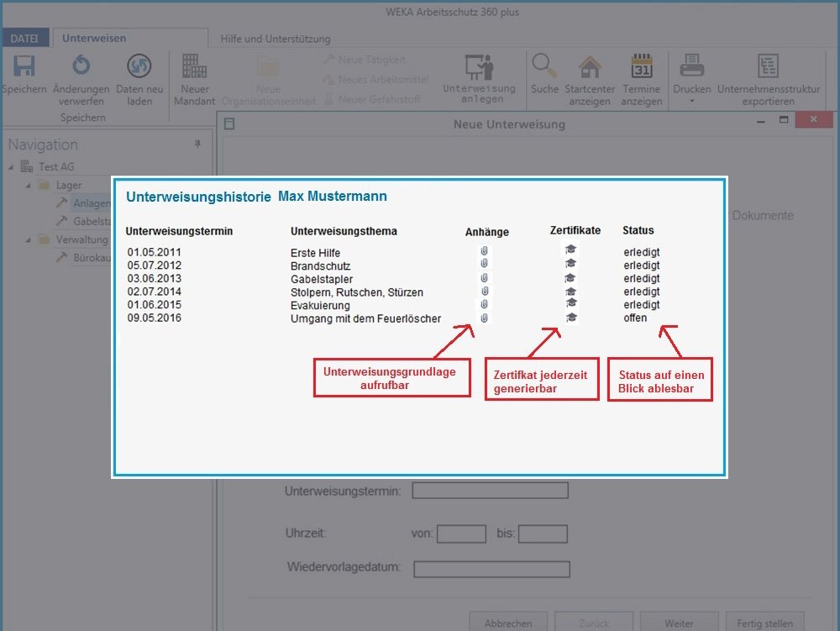Switch to the Unterweisen ribbon tab

(x=94, y=38)
